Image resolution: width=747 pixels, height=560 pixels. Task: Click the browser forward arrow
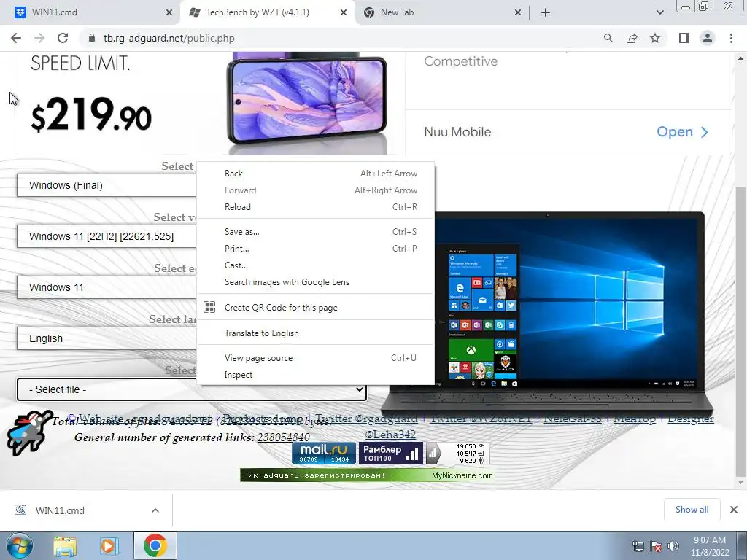tap(39, 38)
